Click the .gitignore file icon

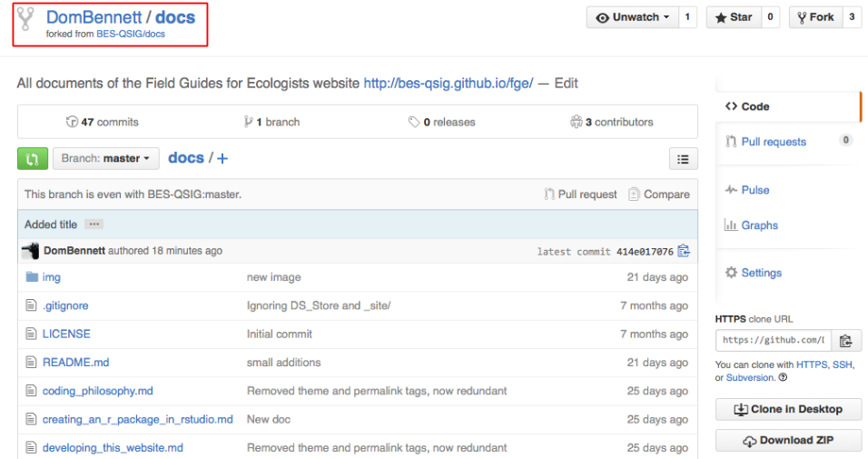31,305
